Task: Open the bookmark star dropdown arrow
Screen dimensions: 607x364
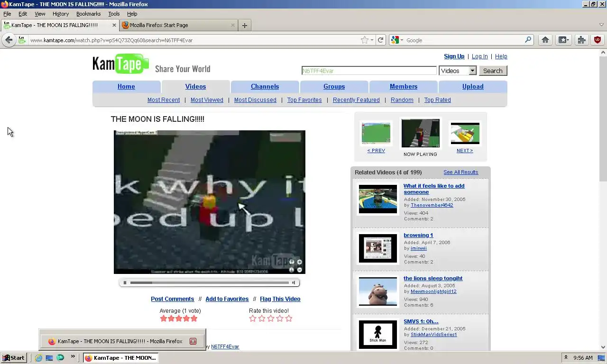Action: coord(372,40)
